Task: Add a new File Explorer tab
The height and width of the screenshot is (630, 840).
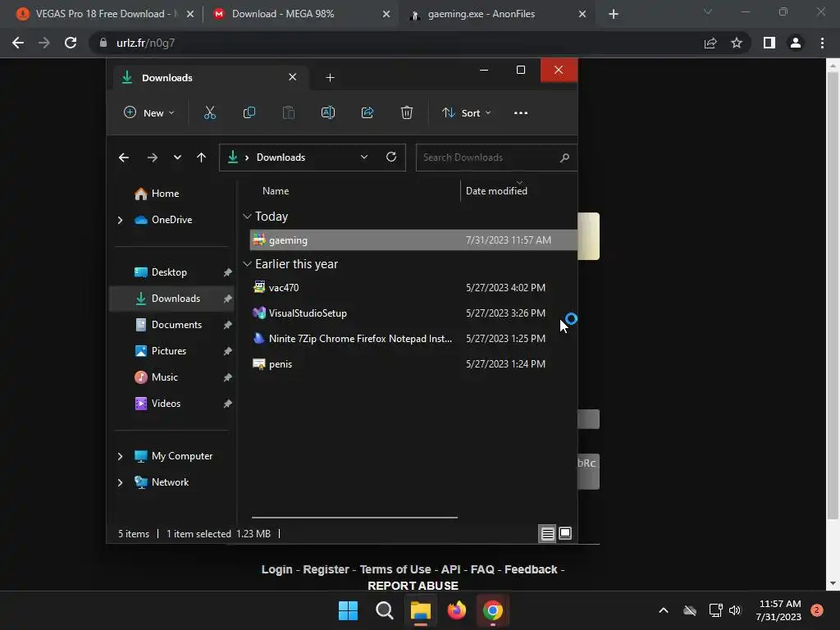Action: pyautogui.click(x=330, y=78)
